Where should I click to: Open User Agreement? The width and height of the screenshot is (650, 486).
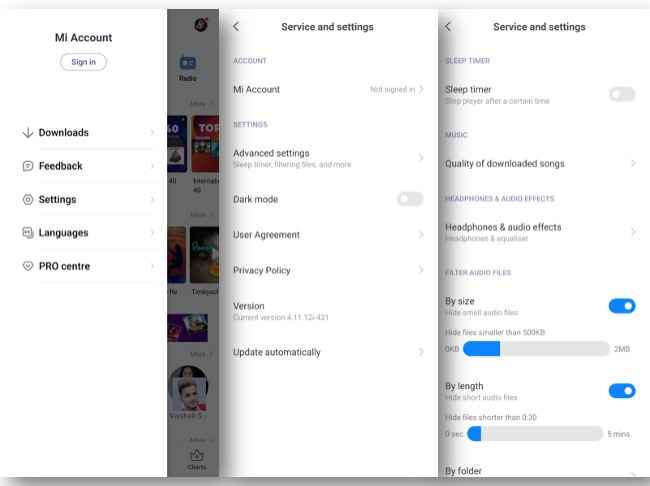click(x=328, y=235)
